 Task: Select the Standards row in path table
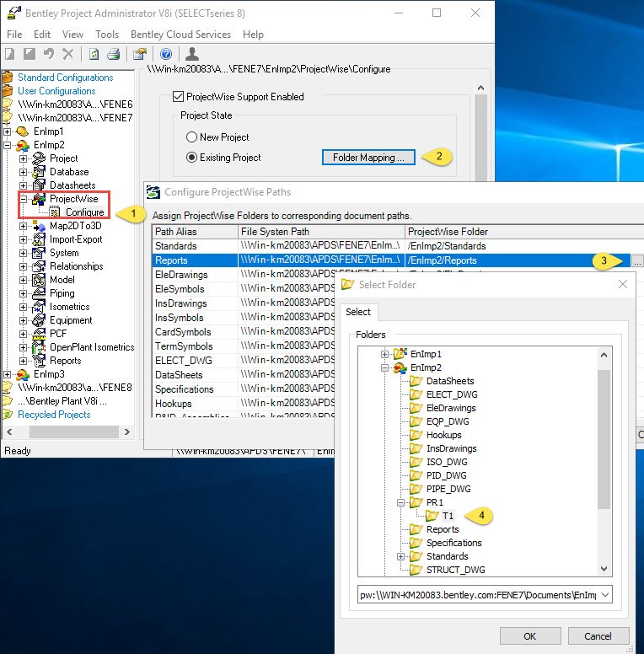click(398, 246)
